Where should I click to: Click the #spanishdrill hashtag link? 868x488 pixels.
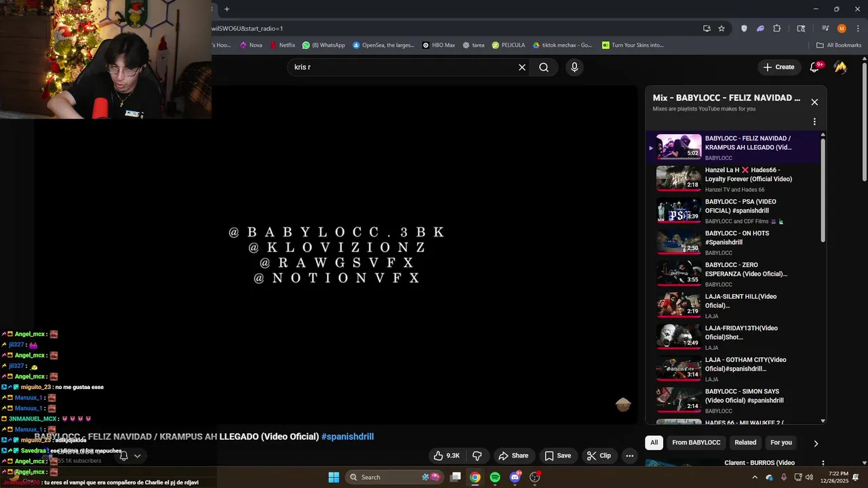point(347,436)
